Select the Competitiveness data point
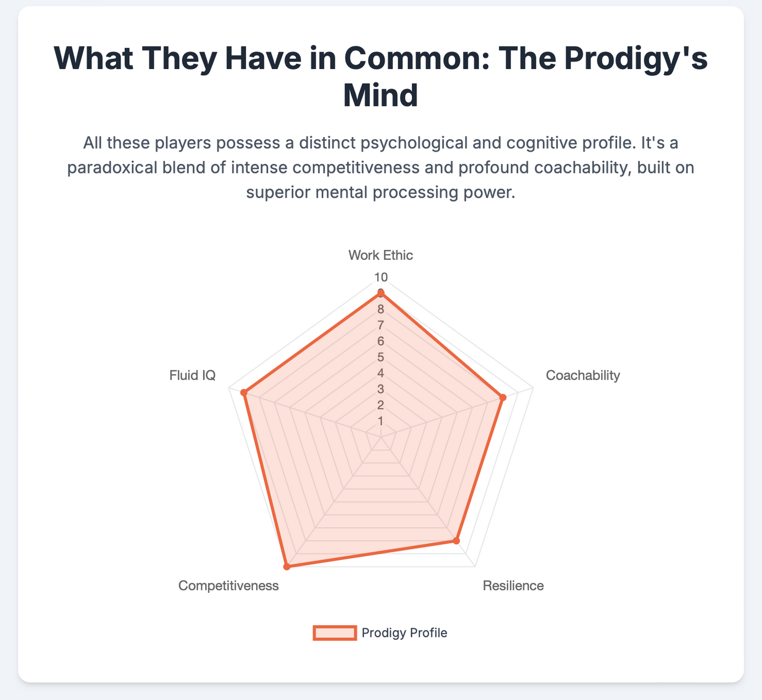 (286, 567)
